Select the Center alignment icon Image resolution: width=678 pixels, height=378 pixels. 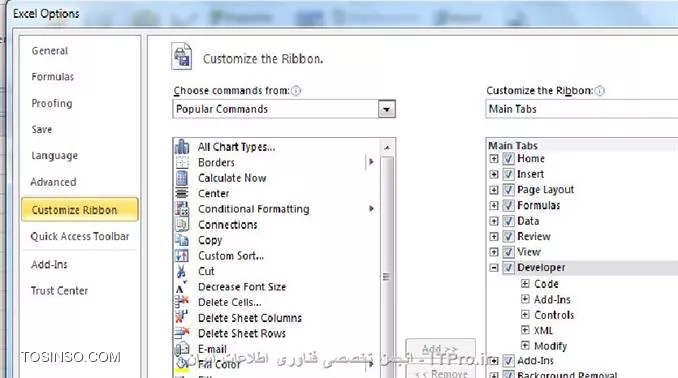click(182, 193)
